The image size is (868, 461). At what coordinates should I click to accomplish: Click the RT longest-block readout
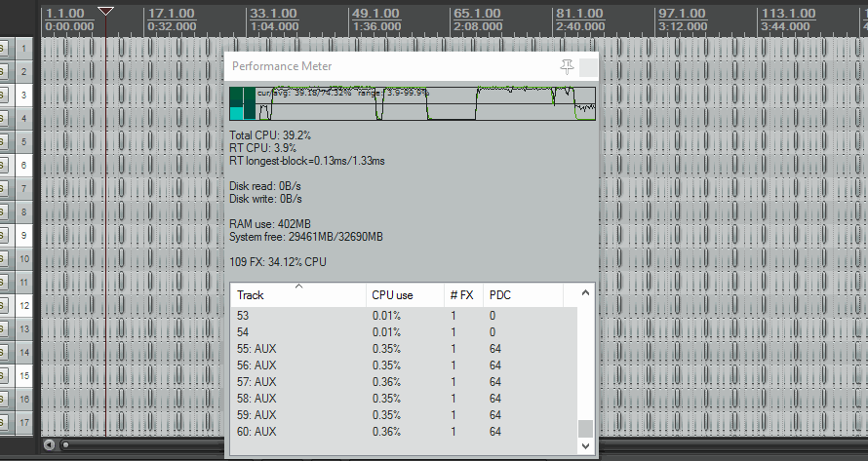[307, 161]
